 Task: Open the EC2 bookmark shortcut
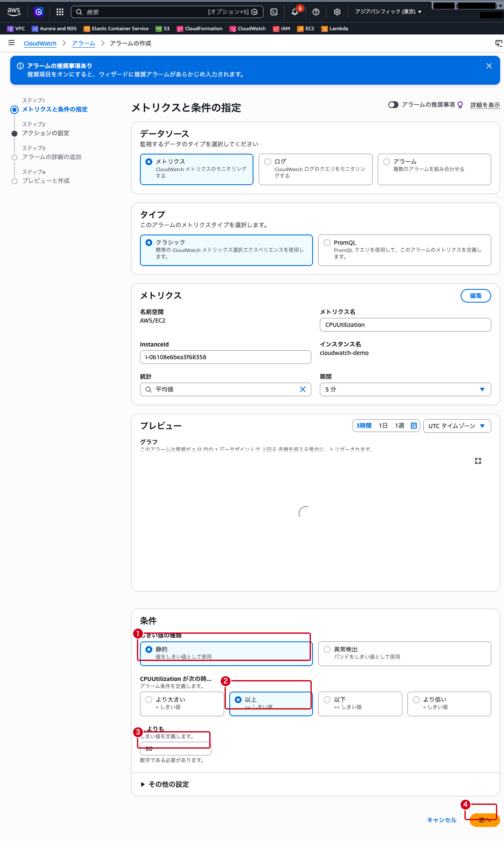tap(306, 29)
